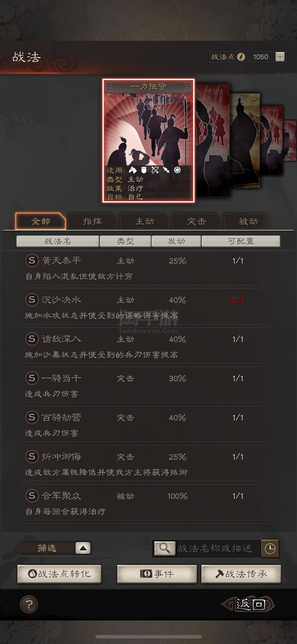This screenshot has height=644, width=297.
Task: Click the plus icon beside 战法点 1050
Action: coord(280,57)
